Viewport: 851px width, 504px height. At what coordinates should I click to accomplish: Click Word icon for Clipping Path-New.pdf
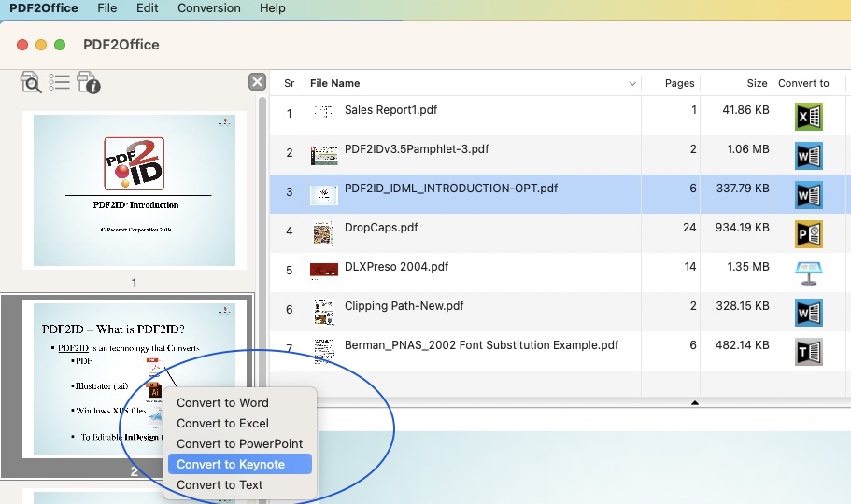point(807,312)
